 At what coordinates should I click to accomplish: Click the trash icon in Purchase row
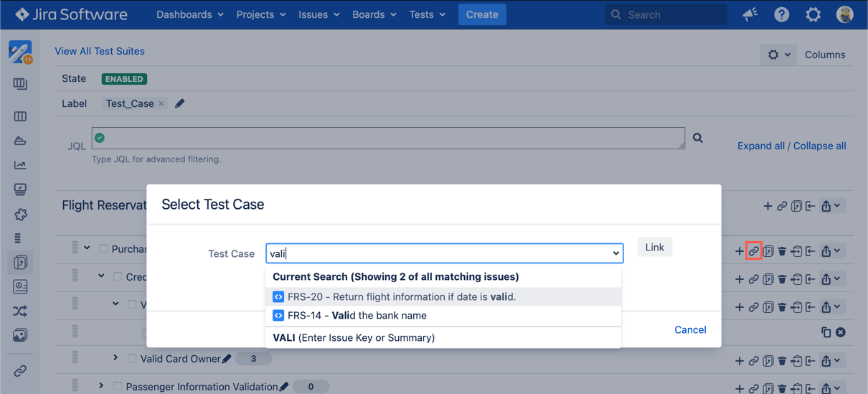[782, 251]
